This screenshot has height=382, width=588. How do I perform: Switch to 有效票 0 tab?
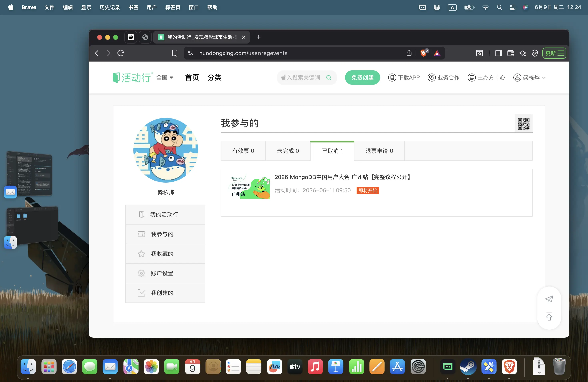(243, 151)
